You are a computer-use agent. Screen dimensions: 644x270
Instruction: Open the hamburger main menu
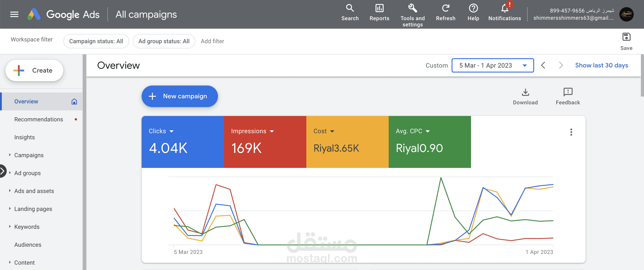coord(14,15)
